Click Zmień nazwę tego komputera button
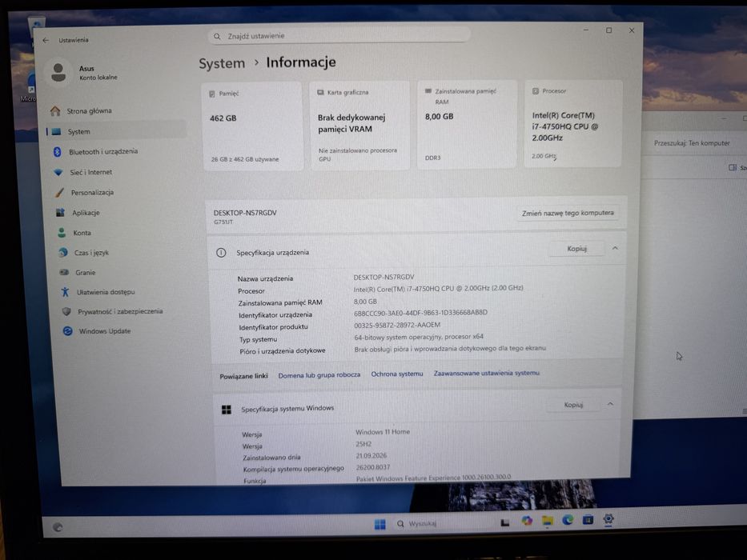 click(568, 213)
